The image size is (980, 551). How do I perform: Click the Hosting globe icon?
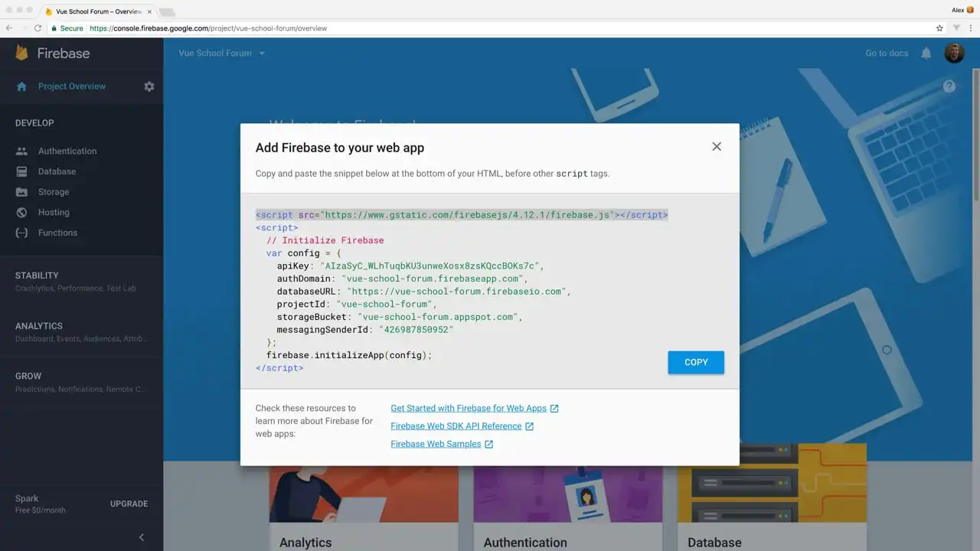pos(21,213)
